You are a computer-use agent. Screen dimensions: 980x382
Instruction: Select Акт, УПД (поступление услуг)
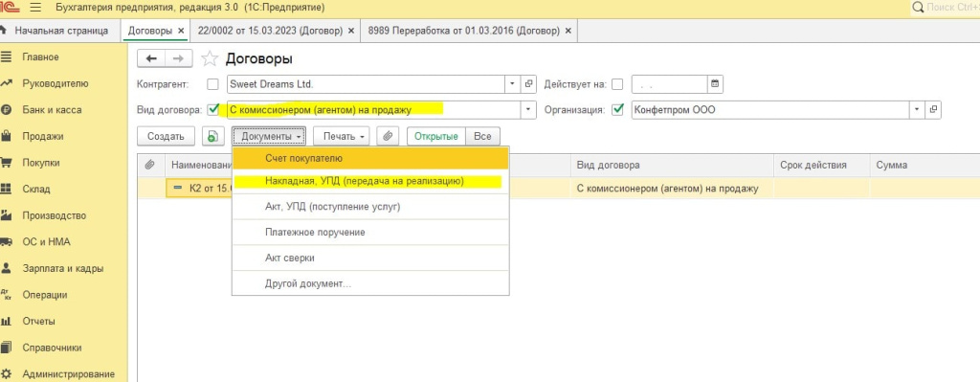click(x=370, y=206)
